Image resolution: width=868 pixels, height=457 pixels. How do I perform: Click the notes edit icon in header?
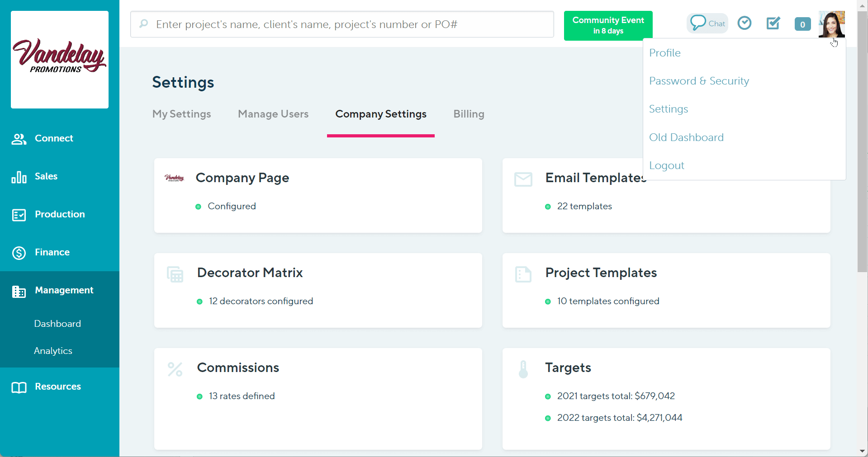coord(773,23)
